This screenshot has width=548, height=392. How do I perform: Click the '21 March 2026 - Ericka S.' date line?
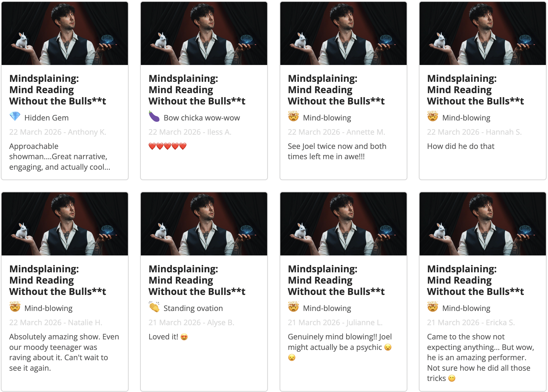tap(471, 323)
